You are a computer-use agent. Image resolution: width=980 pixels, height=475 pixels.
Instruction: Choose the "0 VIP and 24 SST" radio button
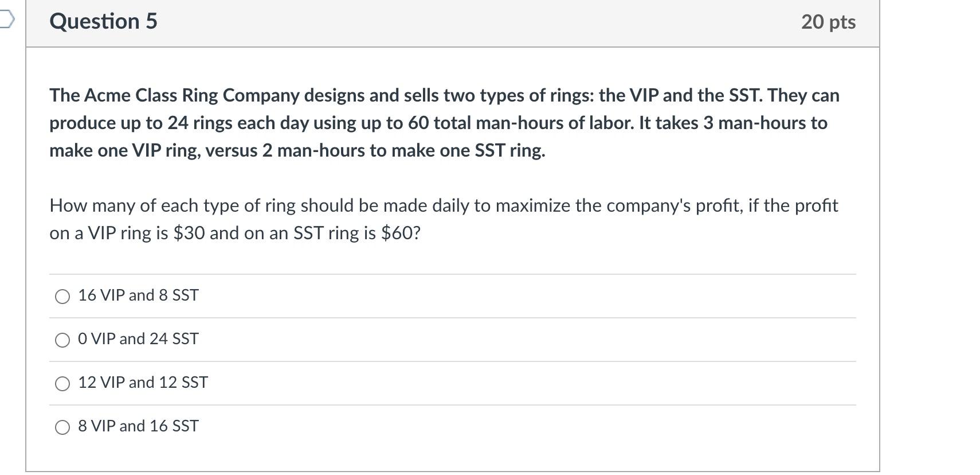pos(62,340)
